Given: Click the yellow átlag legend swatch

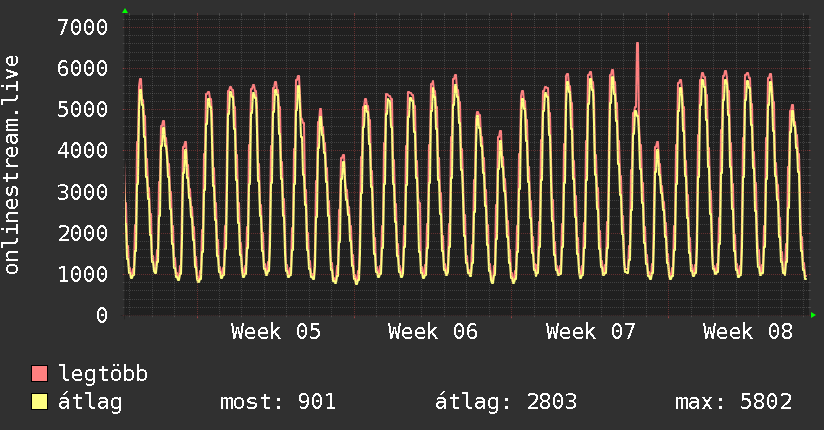Looking at the screenshot, I should 39,402.
